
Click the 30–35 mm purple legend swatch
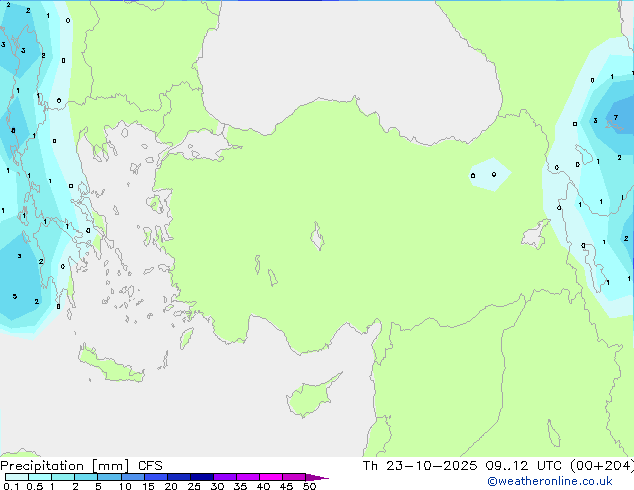[224, 477]
